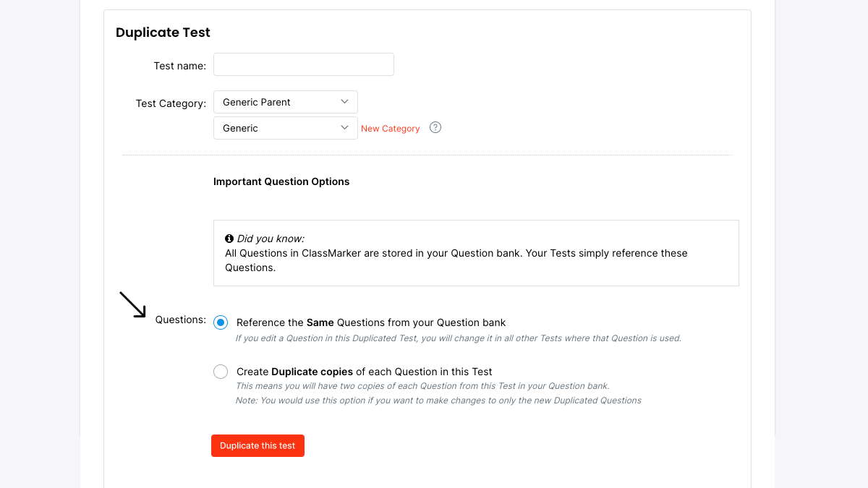Click the black arrow pointing to Questions
Image resolution: width=868 pixels, height=488 pixels.
[132, 304]
